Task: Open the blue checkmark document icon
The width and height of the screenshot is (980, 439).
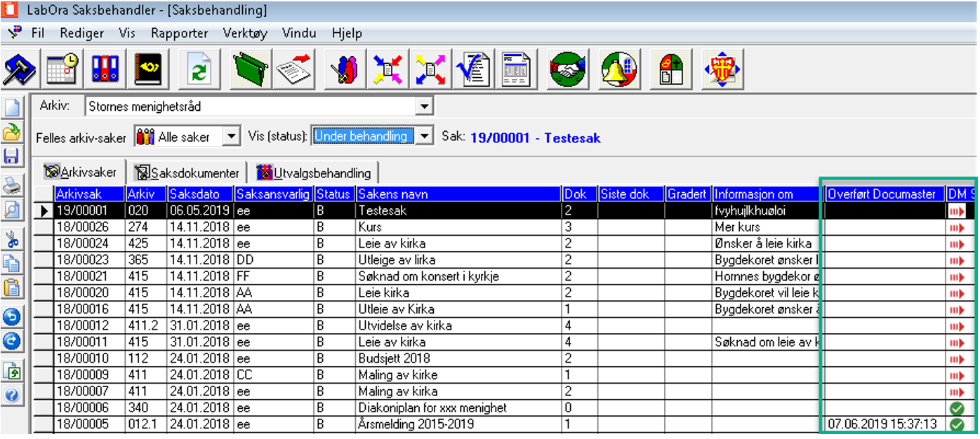Action: point(473,69)
